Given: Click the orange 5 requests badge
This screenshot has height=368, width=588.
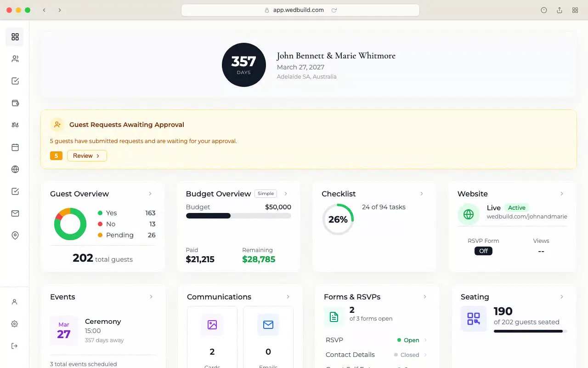Looking at the screenshot, I should (56, 156).
